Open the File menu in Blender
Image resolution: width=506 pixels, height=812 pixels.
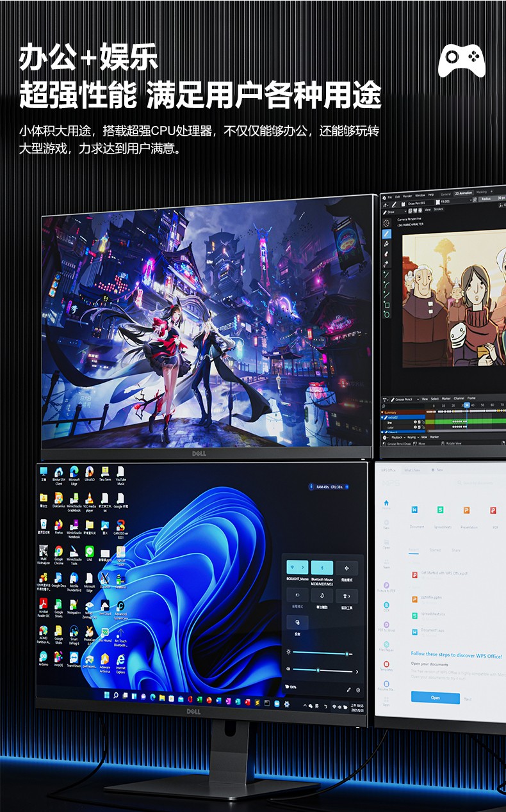[x=389, y=196]
